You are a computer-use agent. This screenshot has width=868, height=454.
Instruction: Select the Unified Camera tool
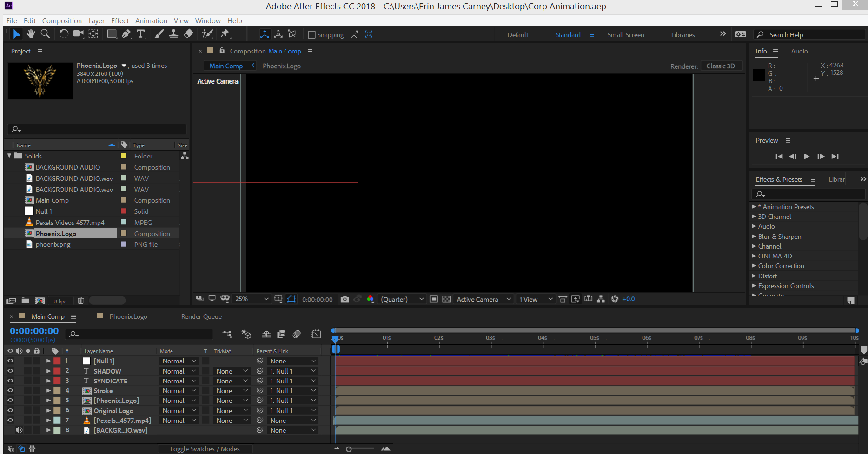pos(79,34)
